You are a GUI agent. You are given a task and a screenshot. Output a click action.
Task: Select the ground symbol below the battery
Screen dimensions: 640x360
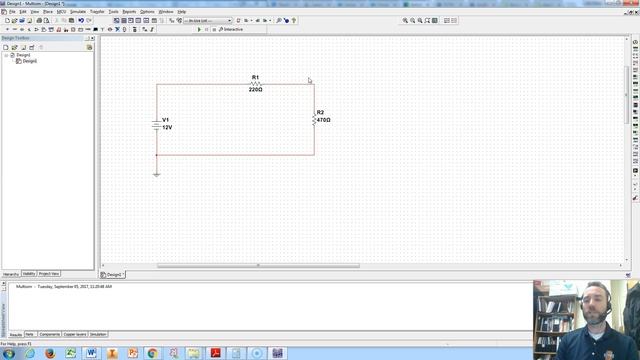tap(156, 175)
